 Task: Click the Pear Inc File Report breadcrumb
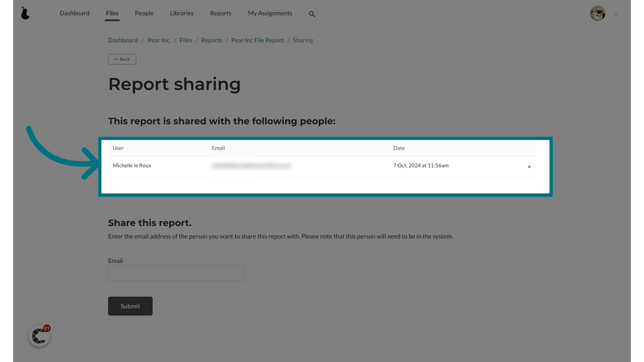tap(257, 40)
